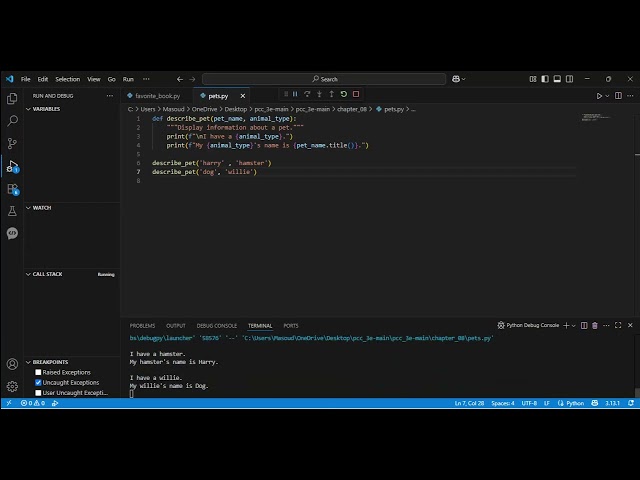Open the Chat icon in activity bar
Screen dimensions: 640x480
[12, 233]
